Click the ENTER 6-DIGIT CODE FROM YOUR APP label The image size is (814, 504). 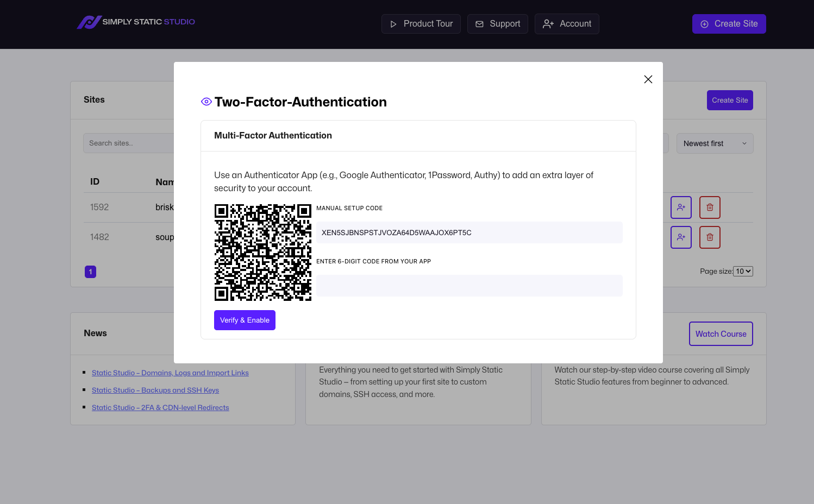[373, 261]
